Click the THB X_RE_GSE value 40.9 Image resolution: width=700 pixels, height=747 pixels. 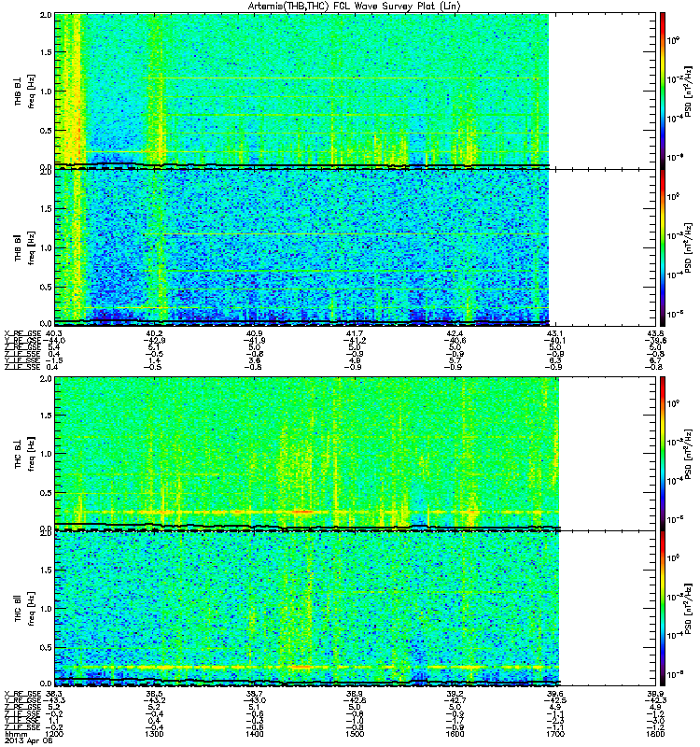[x=254, y=333]
